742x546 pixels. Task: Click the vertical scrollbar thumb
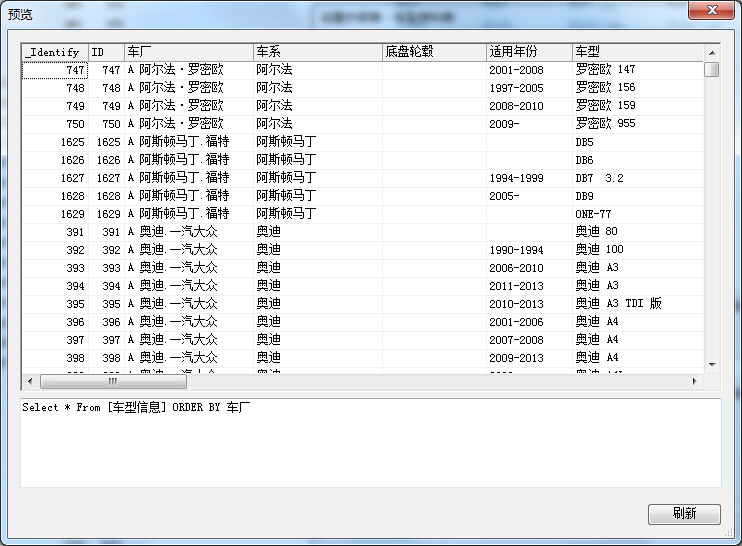coord(712,70)
